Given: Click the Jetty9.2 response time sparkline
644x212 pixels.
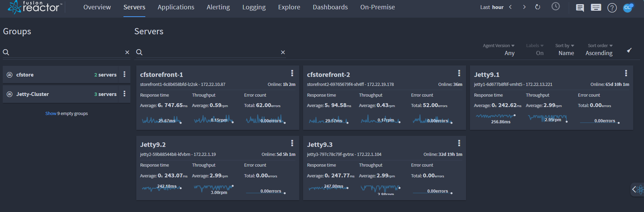Looking at the screenshot, I should click(x=162, y=188).
